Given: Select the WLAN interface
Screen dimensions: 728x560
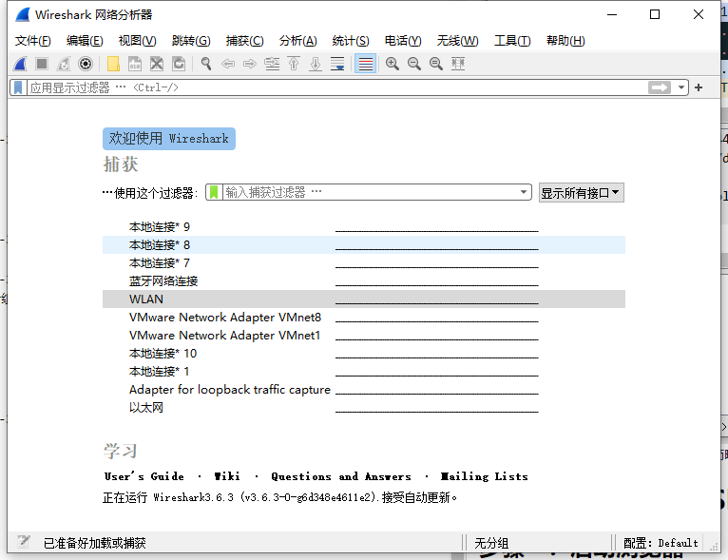Looking at the screenshot, I should pyautogui.click(x=364, y=299).
